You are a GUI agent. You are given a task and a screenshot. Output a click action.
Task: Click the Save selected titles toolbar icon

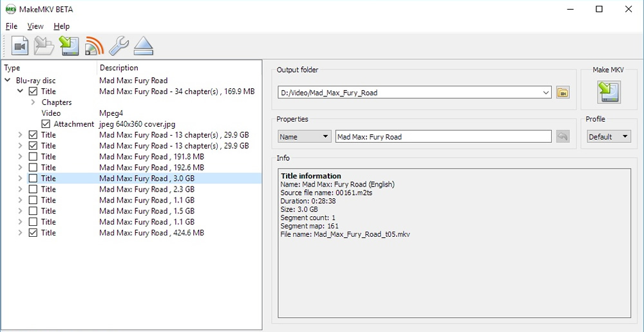pyautogui.click(x=69, y=46)
